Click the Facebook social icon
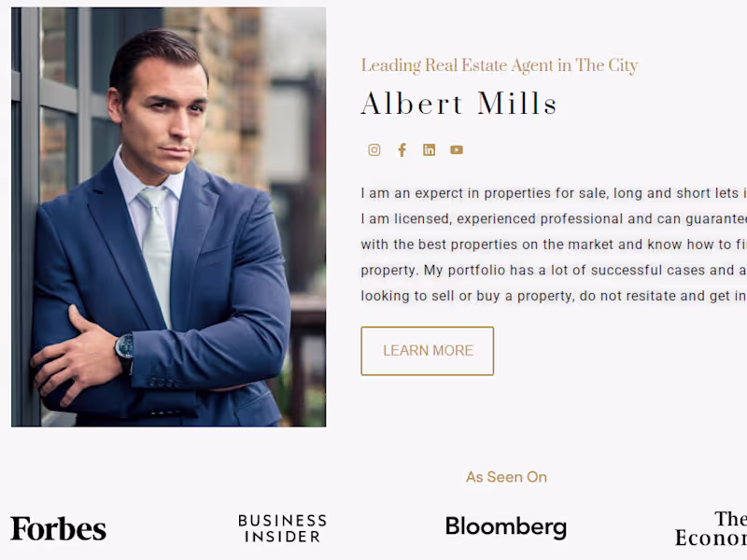 (x=402, y=150)
